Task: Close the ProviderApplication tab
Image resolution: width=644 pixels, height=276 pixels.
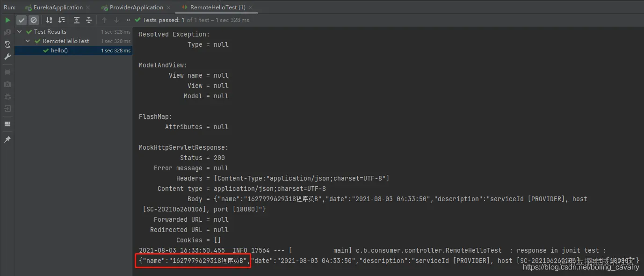Action: click(168, 7)
